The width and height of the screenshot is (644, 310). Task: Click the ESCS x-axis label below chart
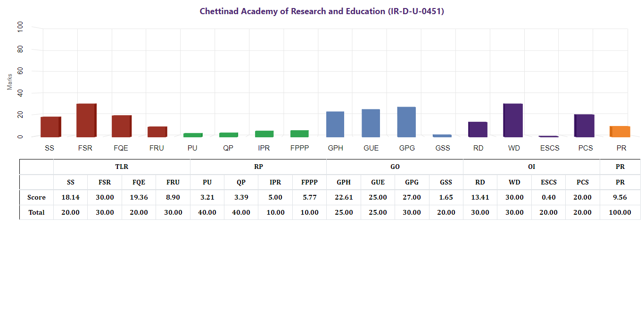point(550,148)
